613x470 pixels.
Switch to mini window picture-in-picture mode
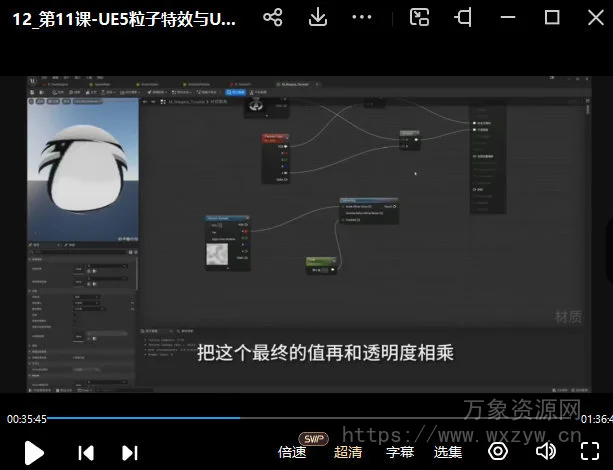[420, 18]
